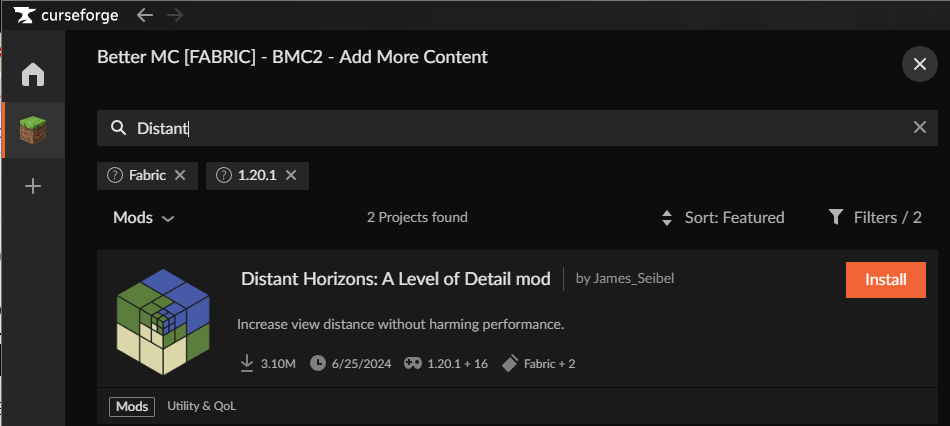Viewport: 950px width, 426px height.
Task: Install the Distant Horizons mod
Action: (x=886, y=280)
